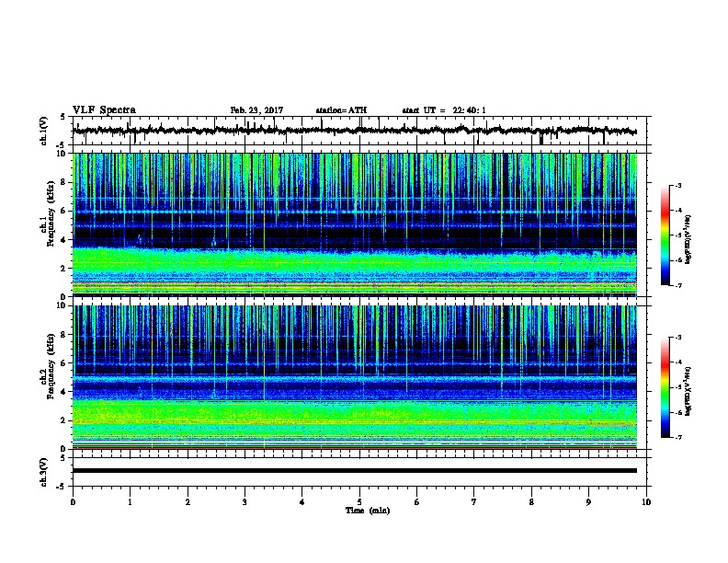Click the ch.1 spectrogram color scale bar
This screenshot has height=563, width=728.
click(665, 236)
